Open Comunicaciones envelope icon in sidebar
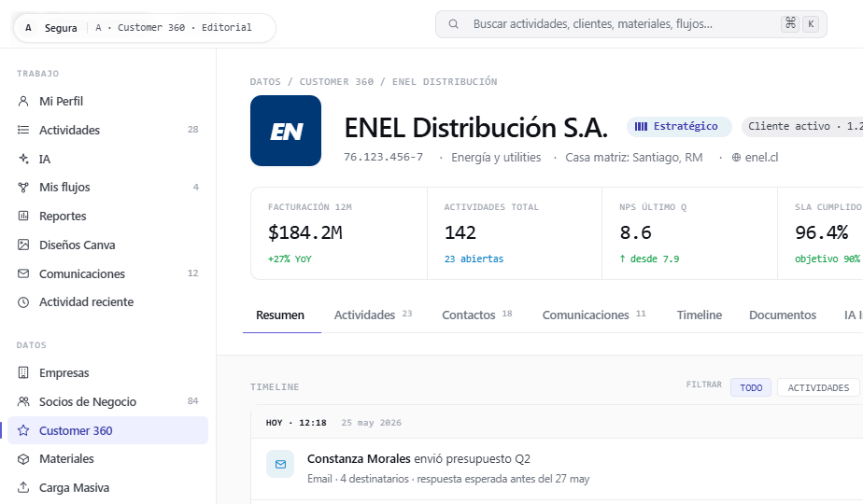Screen dimensions: 863x504 pyautogui.click(x=23, y=273)
